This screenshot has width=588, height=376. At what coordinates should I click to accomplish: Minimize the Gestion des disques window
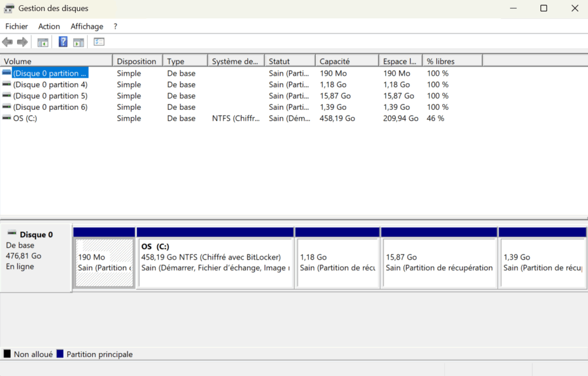pos(513,8)
